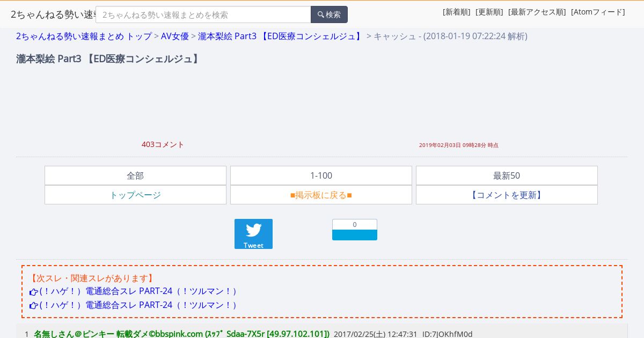Open the [最新アクセス順] sort link
The image size is (644, 338).
[x=537, y=12]
